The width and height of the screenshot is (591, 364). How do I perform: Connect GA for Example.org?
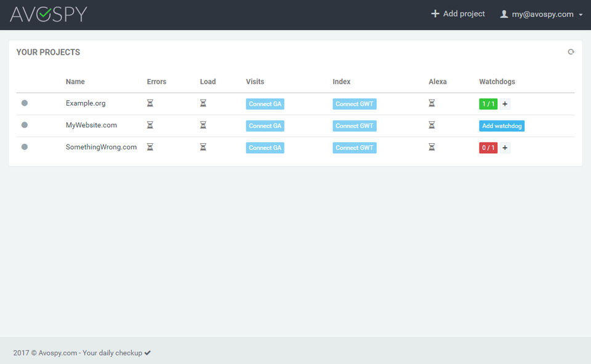point(265,104)
